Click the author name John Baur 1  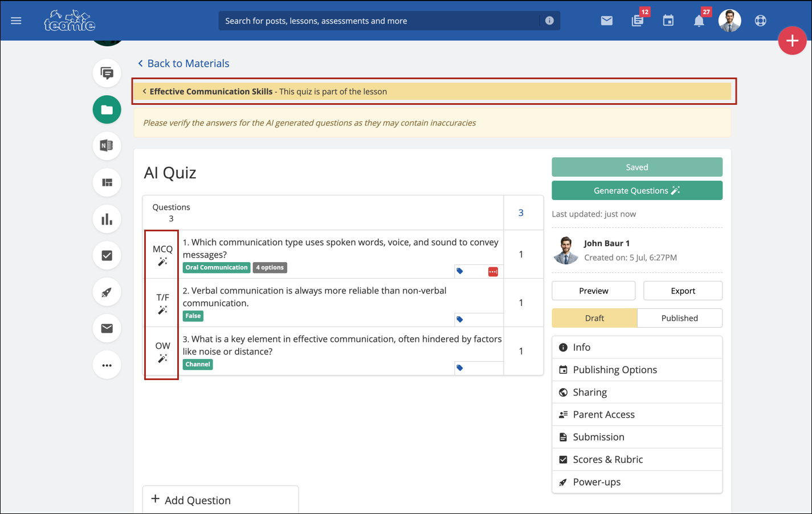click(x=607, y=243)
